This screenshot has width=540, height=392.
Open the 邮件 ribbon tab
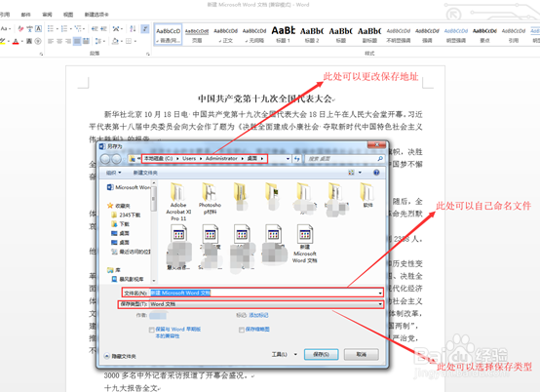pyautogui.click(x=25, y=15)
